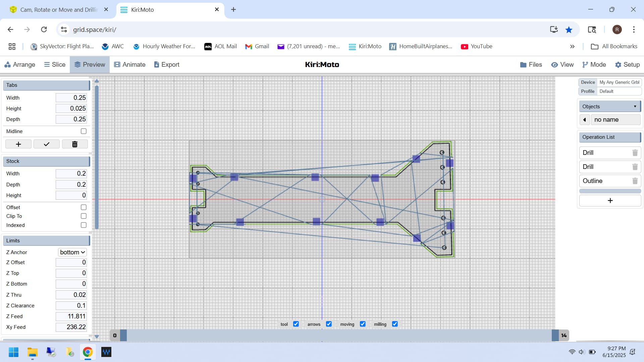The height and width of the screenshot is (362, 644).
Task: Click the Slice button
Action: (55, 65)
